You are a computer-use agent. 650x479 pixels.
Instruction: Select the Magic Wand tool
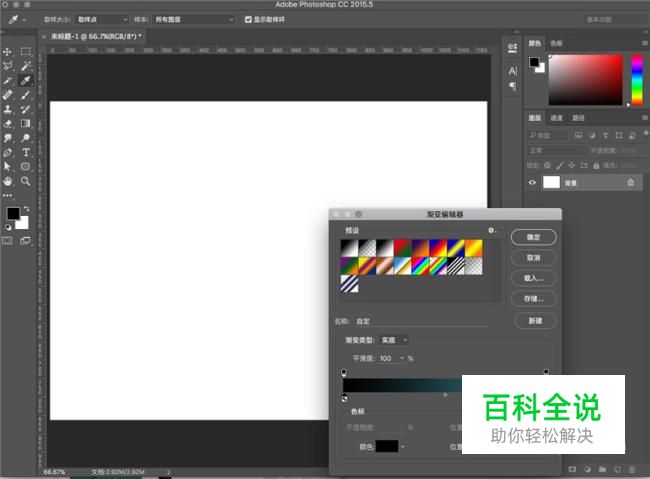[x=26, y=65]
